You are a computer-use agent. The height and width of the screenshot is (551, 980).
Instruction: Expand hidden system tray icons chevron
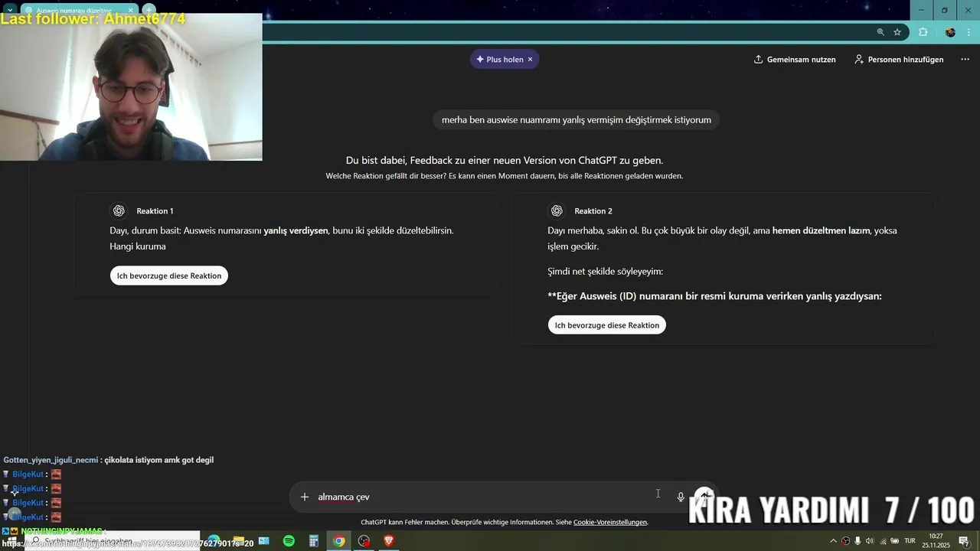tap(834, 541)
